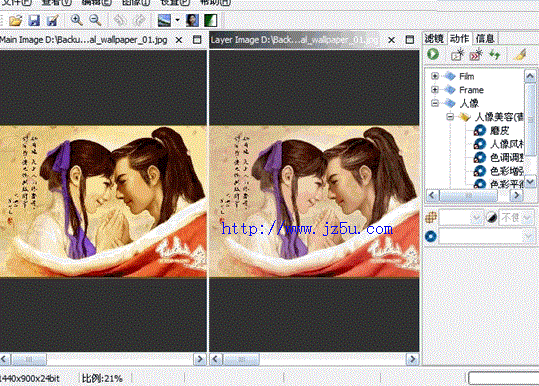Viewport: 539px width, 386px height.
Task: Click the disc icon beside 磨皮
Action: click(x=480, y=131)
